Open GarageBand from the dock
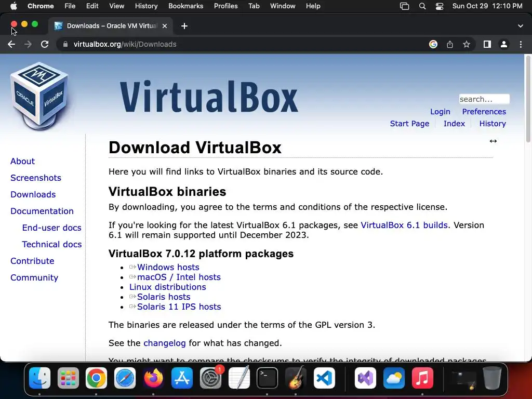This screenshot has width=532, height=399. (296, 378)
